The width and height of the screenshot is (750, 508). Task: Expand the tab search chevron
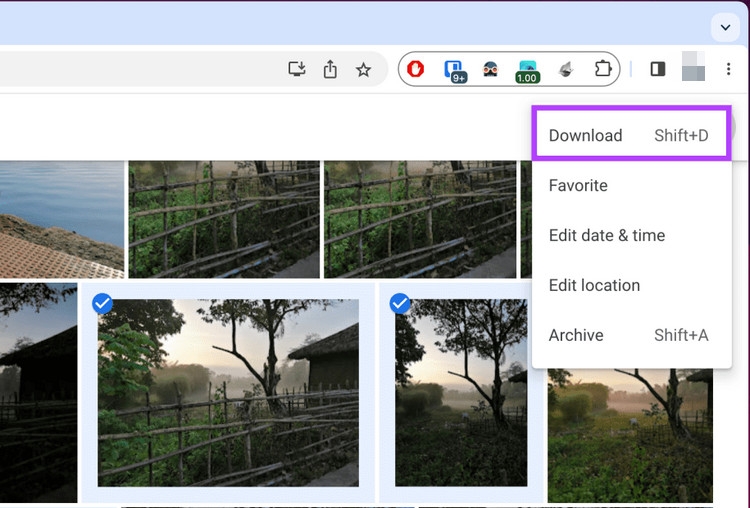pos(725,27)
